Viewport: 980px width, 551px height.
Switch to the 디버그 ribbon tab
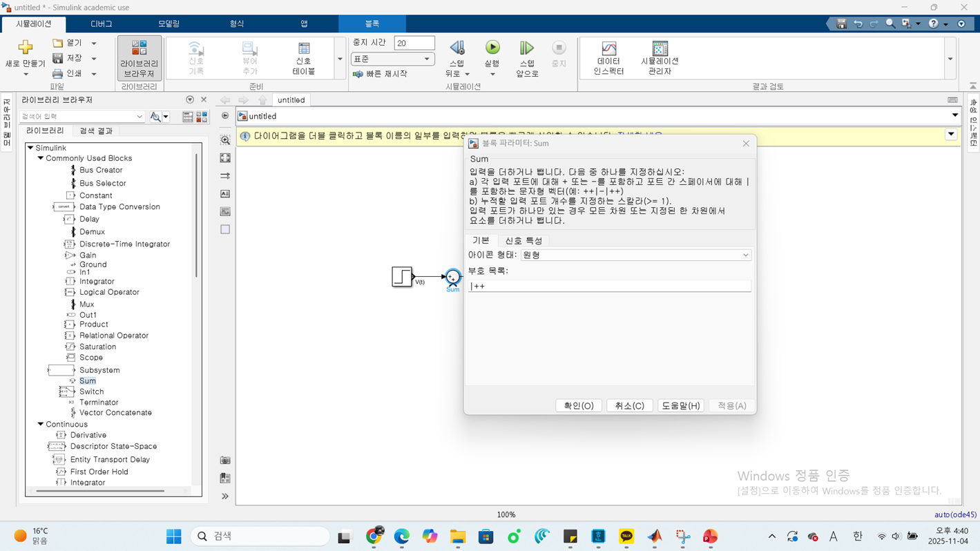[102, 23]
